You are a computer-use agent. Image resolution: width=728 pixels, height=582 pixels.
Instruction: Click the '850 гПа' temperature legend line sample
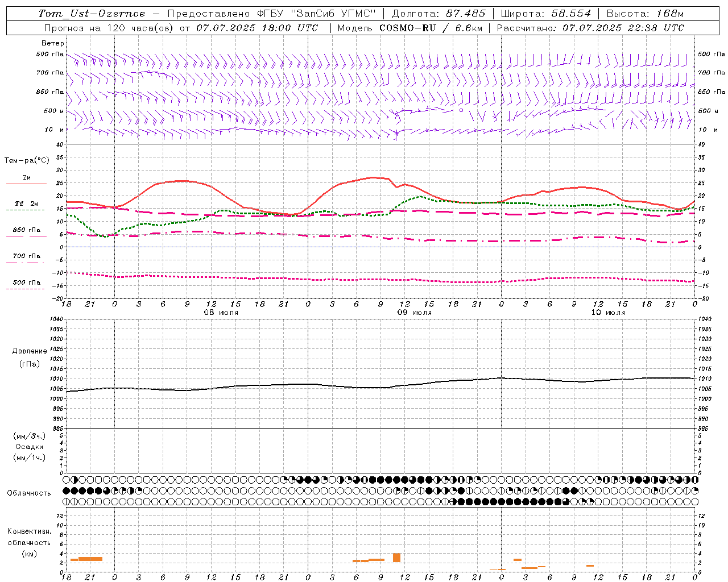26,236
